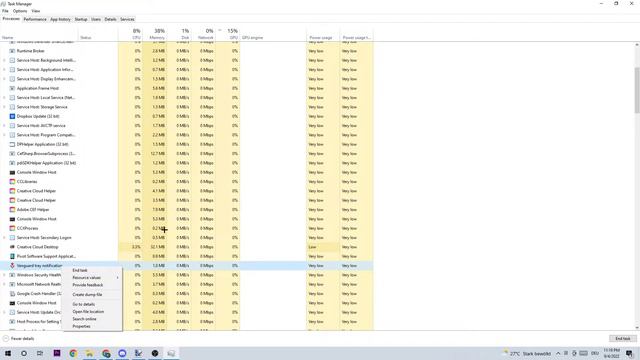
Task: Click the Vanguard tray notification icon
Action: [x=12, y=266]
